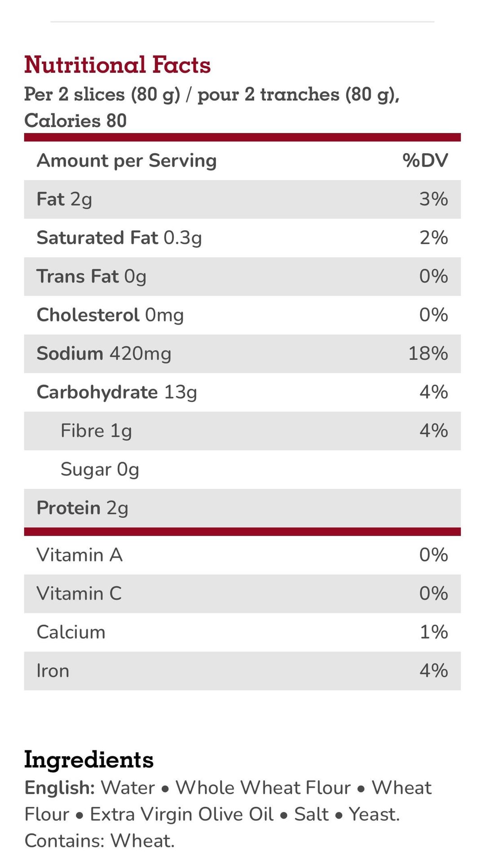Click the %DV column header
This screenshot has height=868, width=485.
425,161
